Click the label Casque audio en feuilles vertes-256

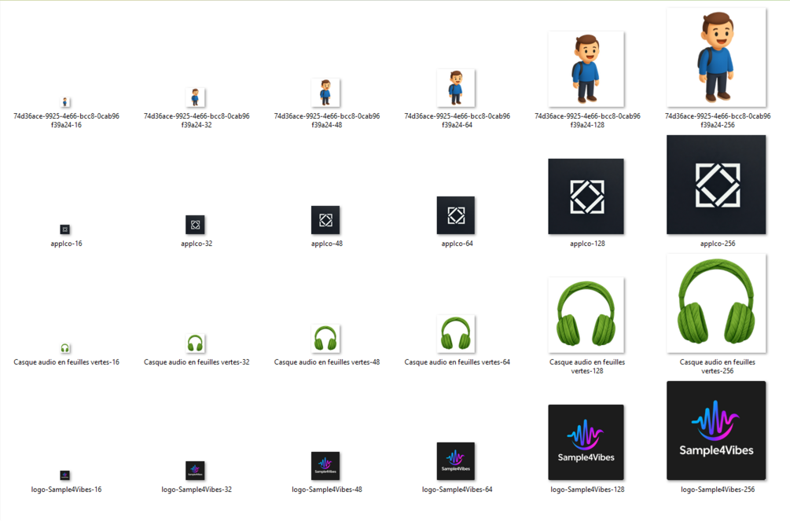point(718,366)
